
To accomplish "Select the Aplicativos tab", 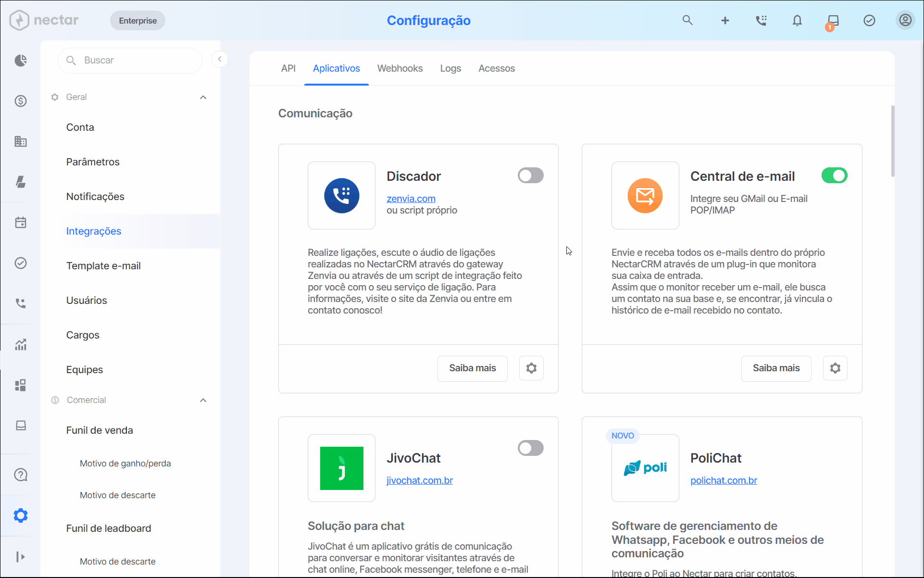I will point(337,68).
